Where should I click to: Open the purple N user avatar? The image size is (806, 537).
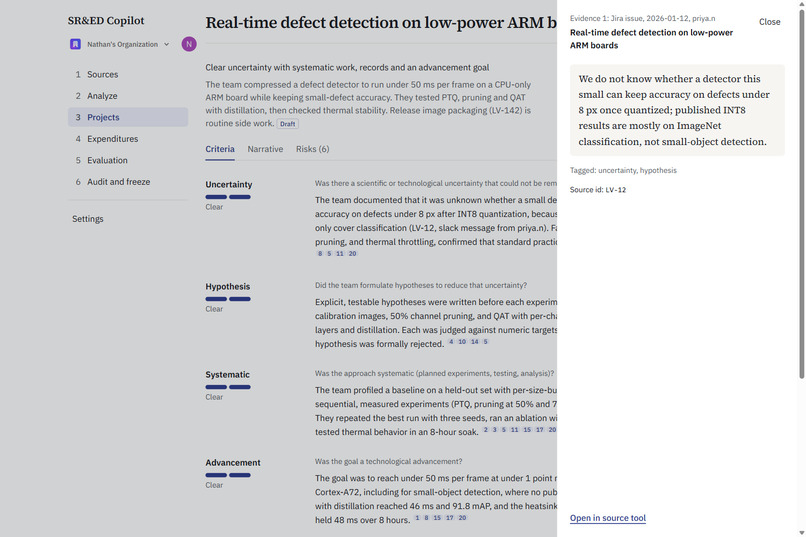tap(189, 44)
